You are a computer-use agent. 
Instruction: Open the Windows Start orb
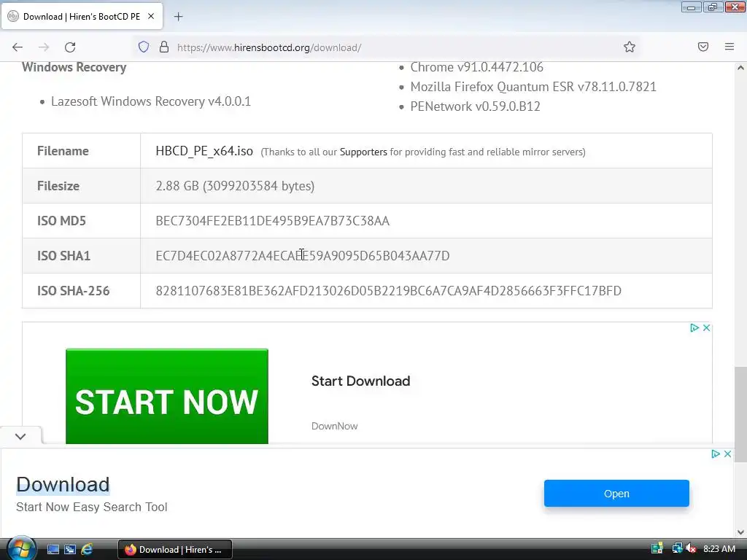[x=21, y=548]
